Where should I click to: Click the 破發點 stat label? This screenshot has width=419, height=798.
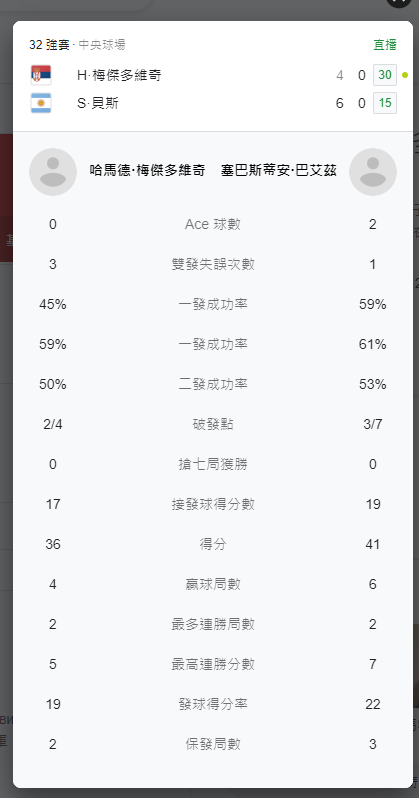tap(213, 424)
